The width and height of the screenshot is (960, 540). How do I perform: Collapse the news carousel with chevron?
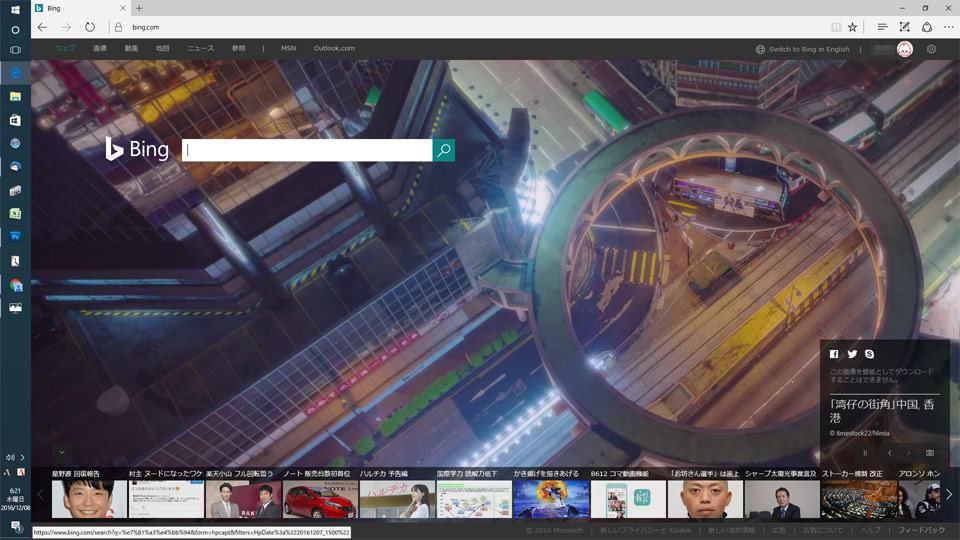click(62, 452)
